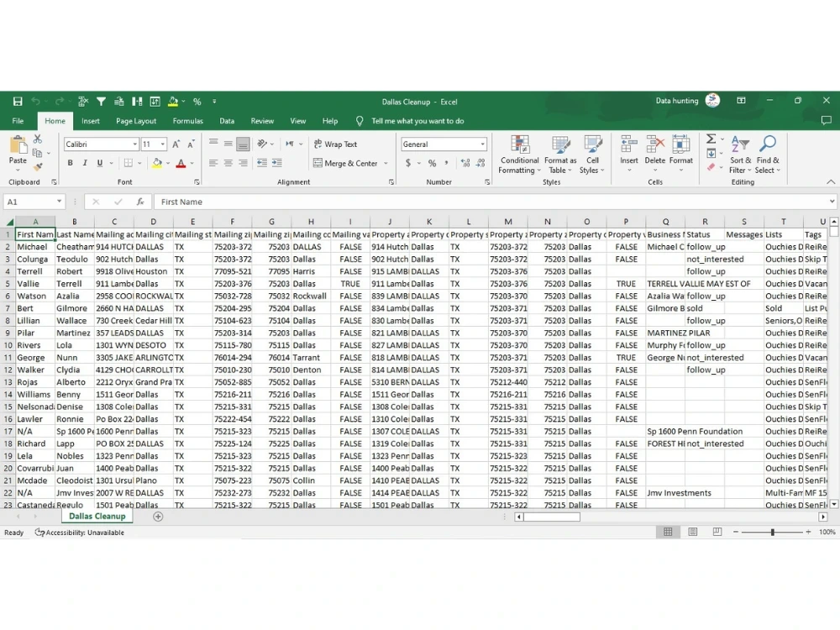Customize Quick Access Toolbar dropdown arrow
The height and width of the screenshot is (630, 840).
[214, 102]
